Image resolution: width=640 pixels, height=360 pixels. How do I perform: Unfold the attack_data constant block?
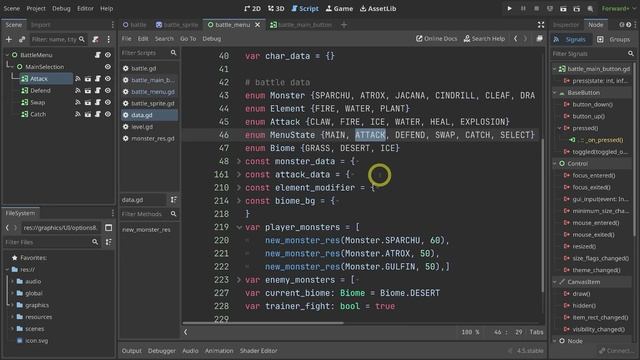(x=239, y=174)
